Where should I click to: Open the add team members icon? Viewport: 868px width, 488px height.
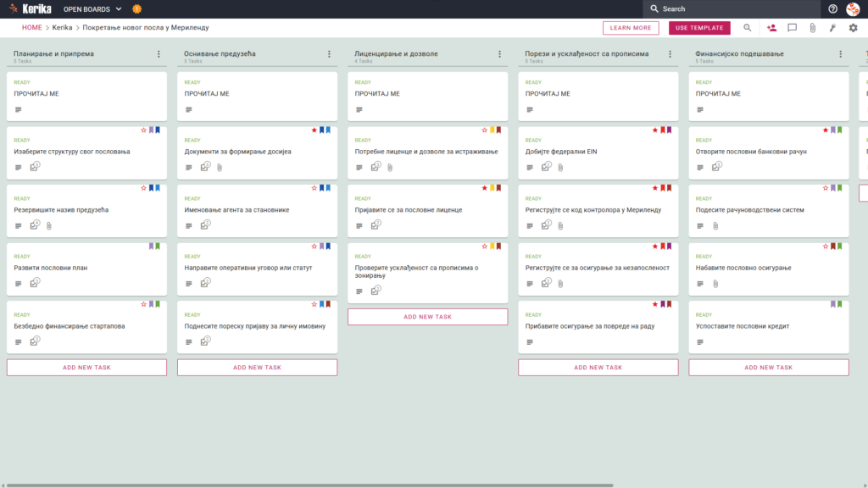(771, 28)
